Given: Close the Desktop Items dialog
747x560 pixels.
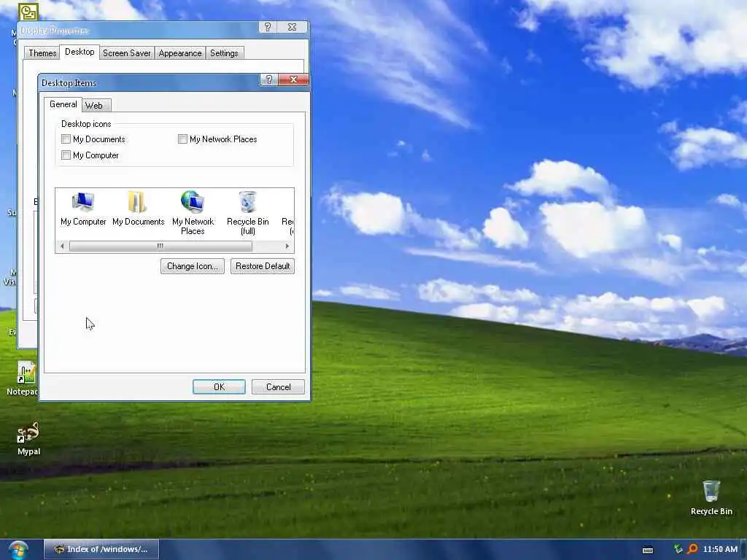Looking at the screenshot, I should coord(293,79).
